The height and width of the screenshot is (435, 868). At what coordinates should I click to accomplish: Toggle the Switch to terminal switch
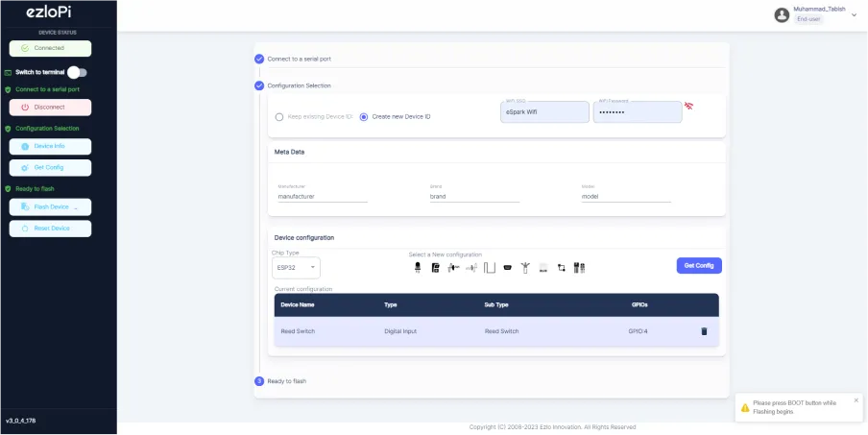point(77,72)
